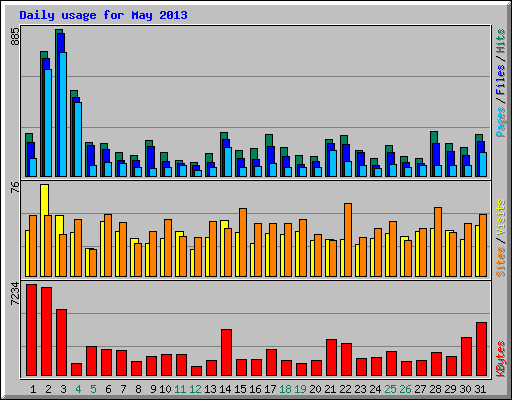Click day label 7 on the x-axis
The image size is (512, 400).
tap(123, 389)
